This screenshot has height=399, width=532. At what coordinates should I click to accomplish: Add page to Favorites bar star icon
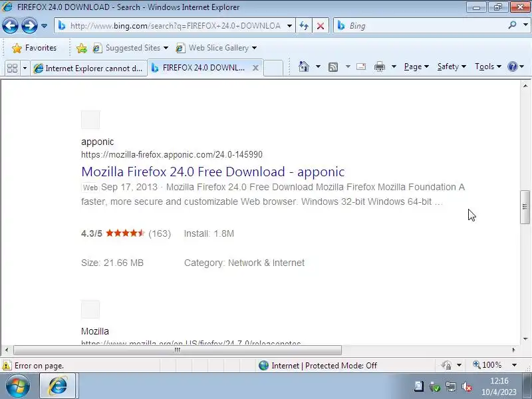click(82, 48)
